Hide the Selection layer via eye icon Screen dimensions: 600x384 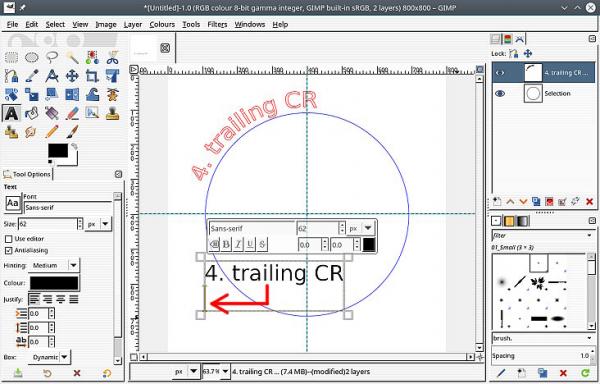pos(500,93)
